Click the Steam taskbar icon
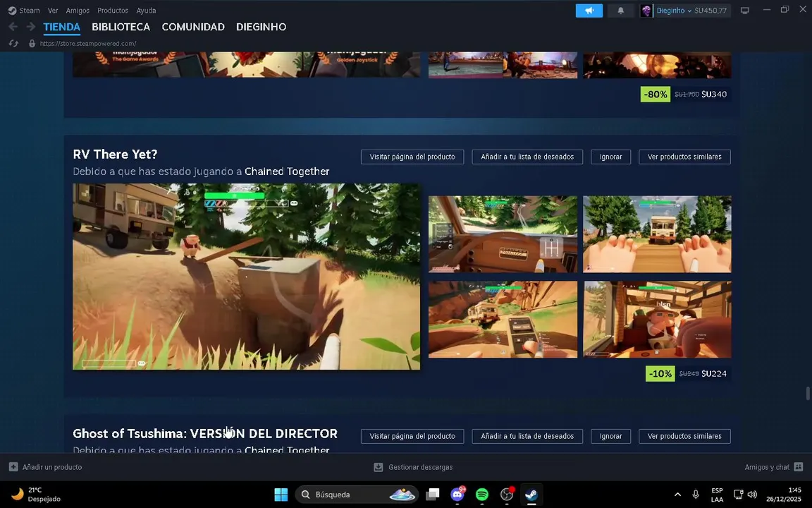 (531, 495)
